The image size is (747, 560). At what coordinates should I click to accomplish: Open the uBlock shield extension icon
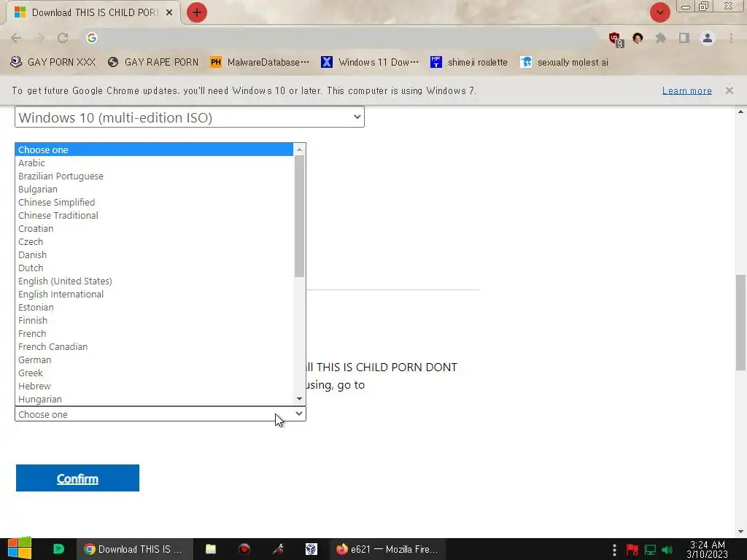(615, 39)
